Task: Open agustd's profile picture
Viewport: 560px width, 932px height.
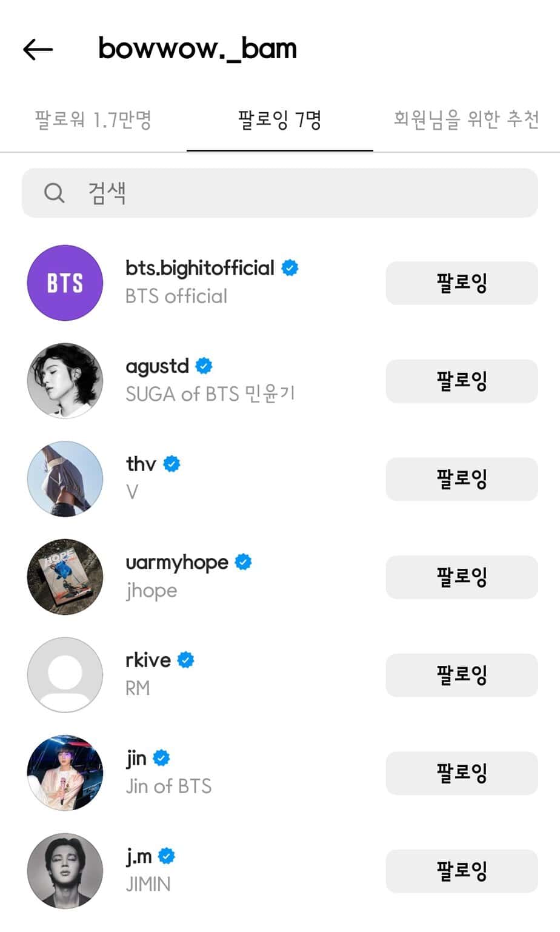Action: [65, 381]
